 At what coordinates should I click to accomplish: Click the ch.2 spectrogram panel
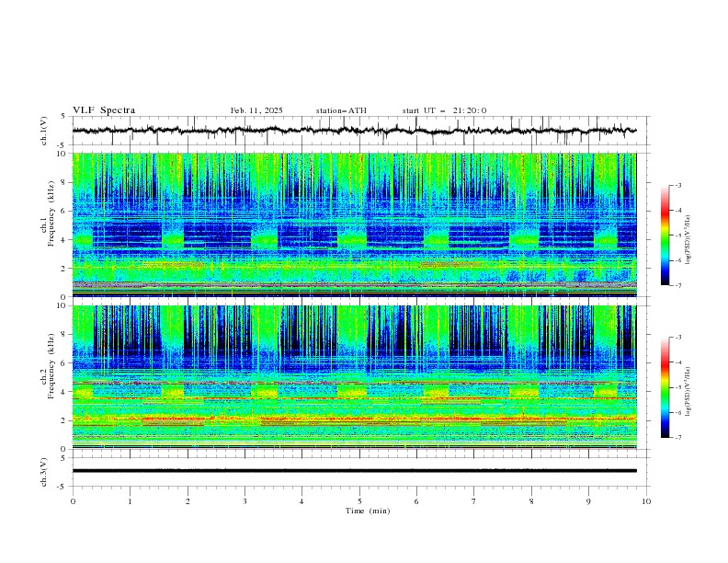pyautogui.click(x=354, y=377)
